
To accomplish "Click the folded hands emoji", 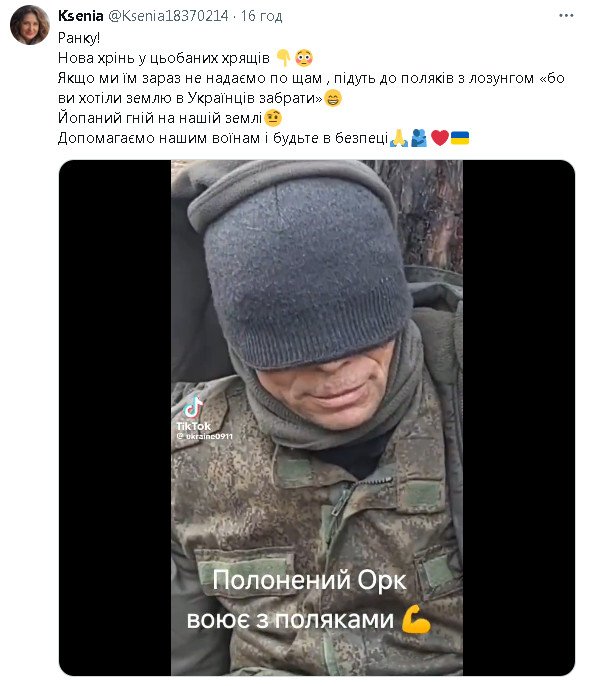I will pyautogui.click(x=398, y=138).
